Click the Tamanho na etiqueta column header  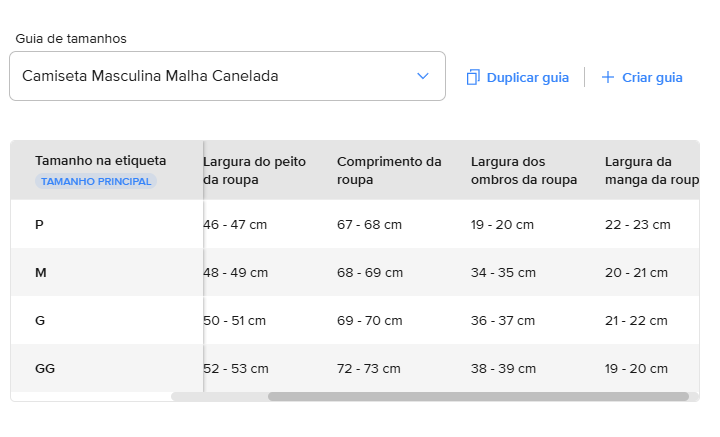[x=100, y=161]
